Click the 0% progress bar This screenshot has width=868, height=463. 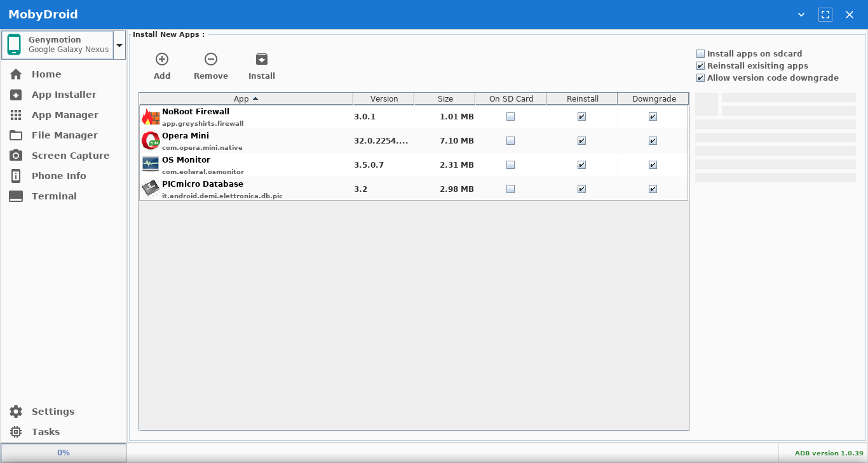tap(64, 453)
